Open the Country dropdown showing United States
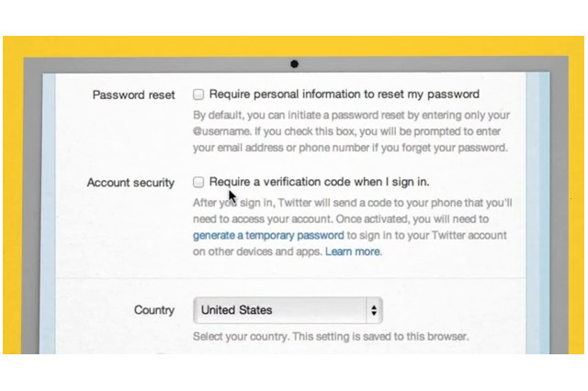The width and height of the screenshot is (588, 391). pyautogui.click(x=287, y=310)
